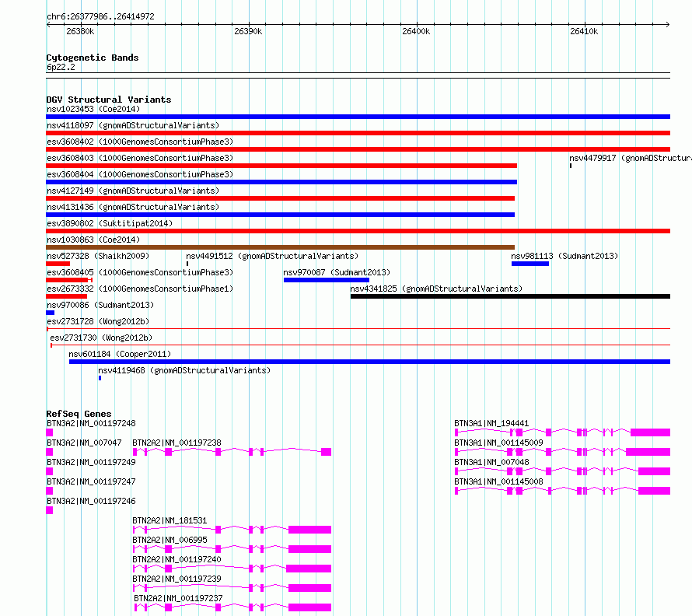This screenshot has width=692, height=616.
Task: Select the BTN2A2|NM_006995 transcript glyph
Action: pos(232,549)
